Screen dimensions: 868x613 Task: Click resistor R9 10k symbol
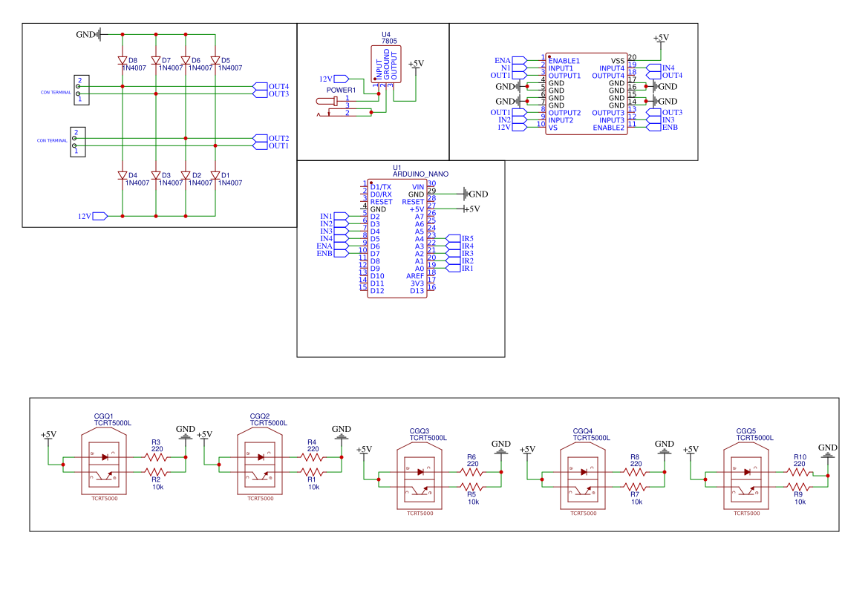pos(798,487)
